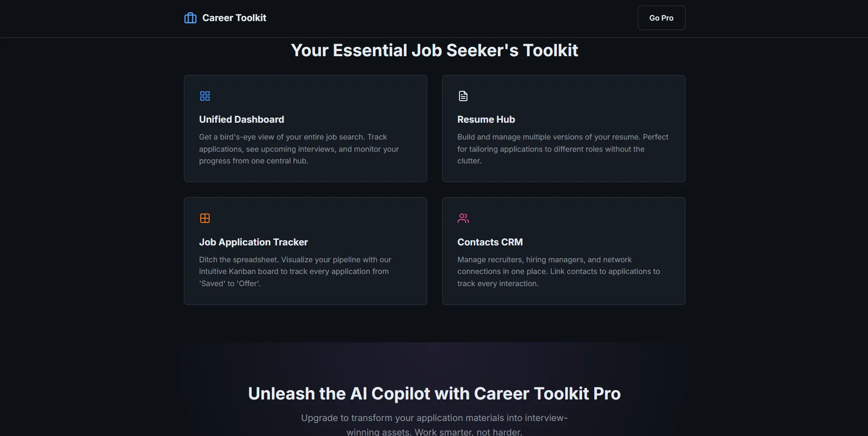
Task: Select the Job Application Tracker card
Action: point(305,251)
